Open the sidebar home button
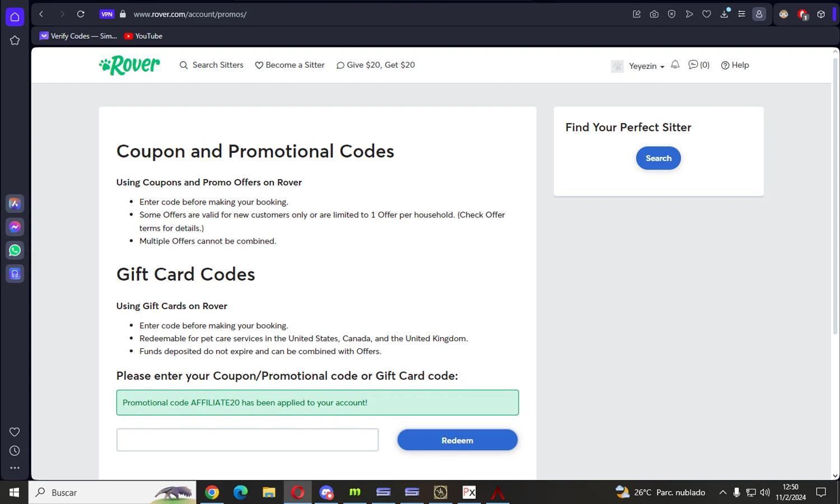 15,17
